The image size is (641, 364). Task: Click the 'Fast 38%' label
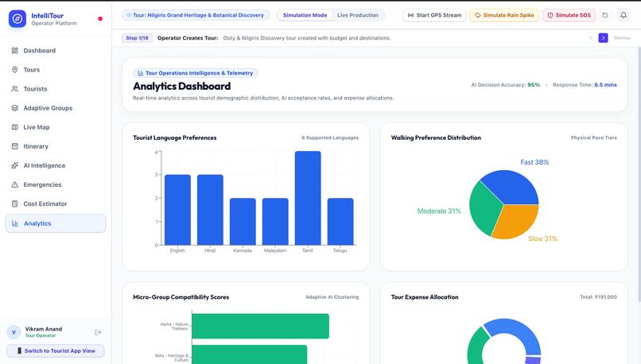tap(534, 162)
